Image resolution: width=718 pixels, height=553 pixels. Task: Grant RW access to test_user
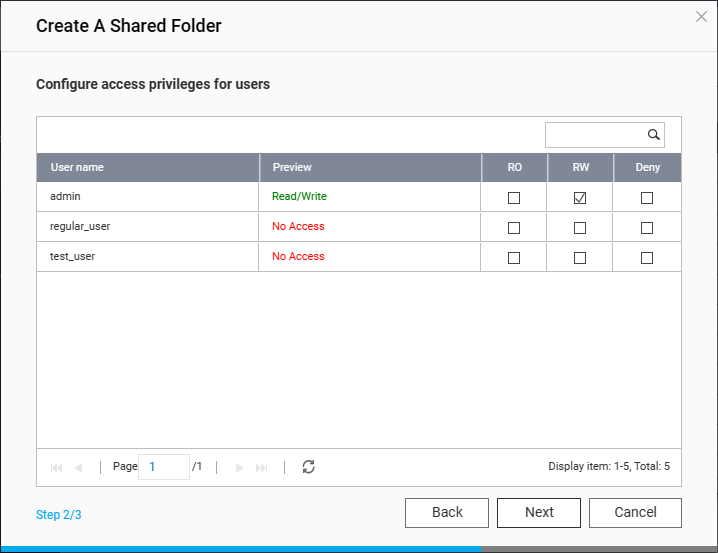tap(580, 258)
